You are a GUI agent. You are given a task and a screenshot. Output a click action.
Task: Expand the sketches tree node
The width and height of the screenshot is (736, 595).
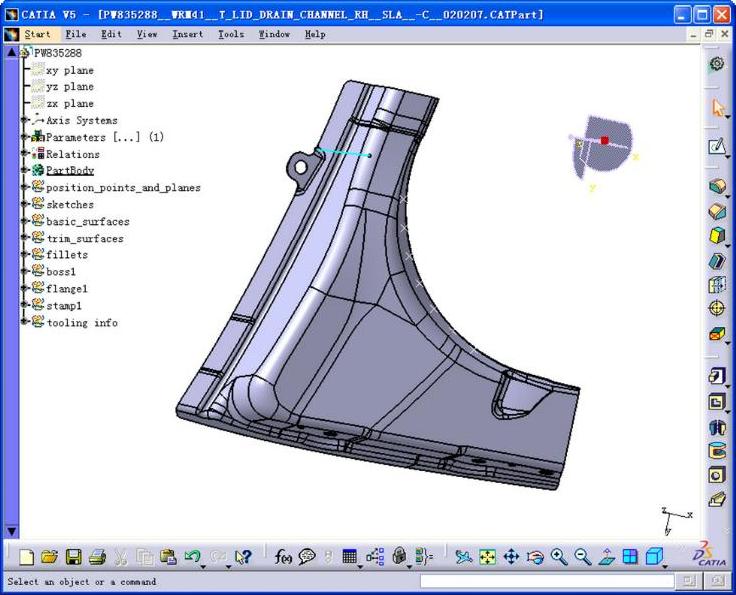[24, 205]
